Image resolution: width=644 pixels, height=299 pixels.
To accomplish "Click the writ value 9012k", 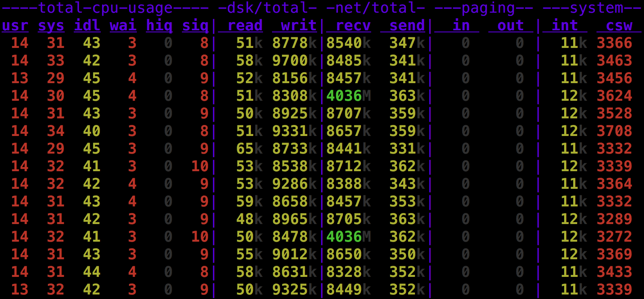I will (295, 254).
